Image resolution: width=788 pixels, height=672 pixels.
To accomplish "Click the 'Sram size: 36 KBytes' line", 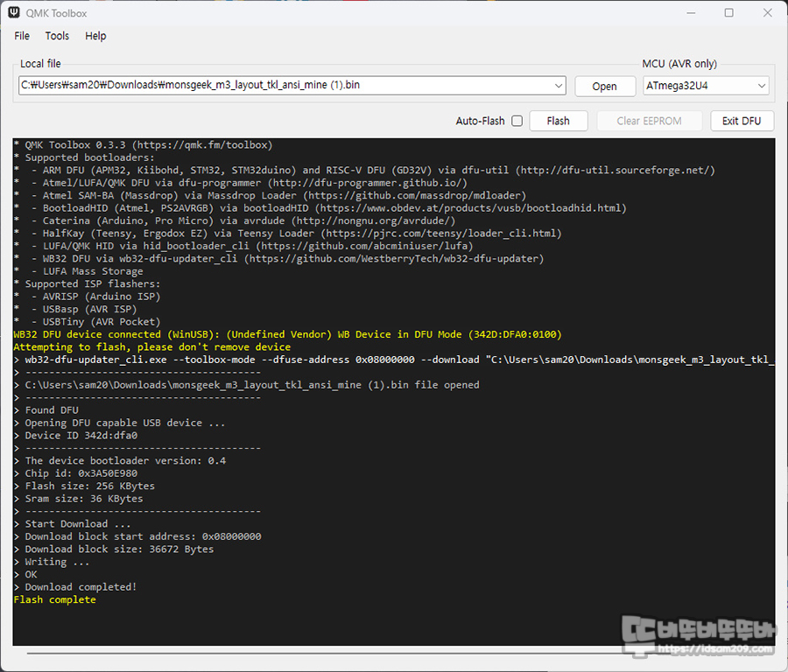I will [79, 499].
